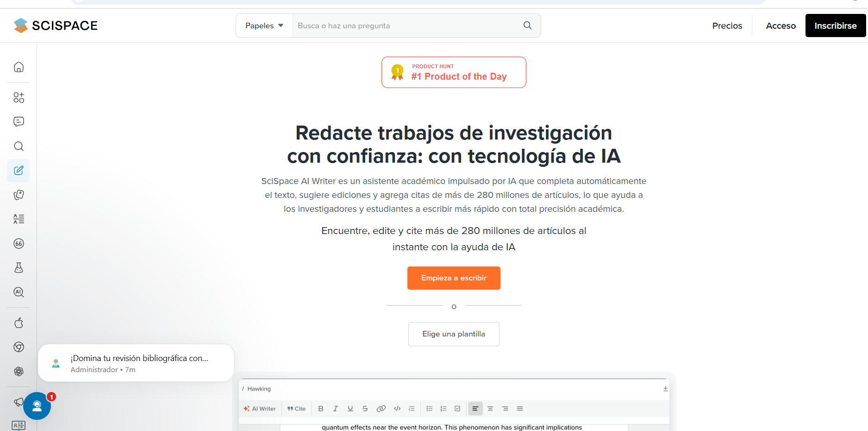This screenshot has width=868, height=431.
Task: Expand the Papeles dropdown
Action: [x=264, y=25]
